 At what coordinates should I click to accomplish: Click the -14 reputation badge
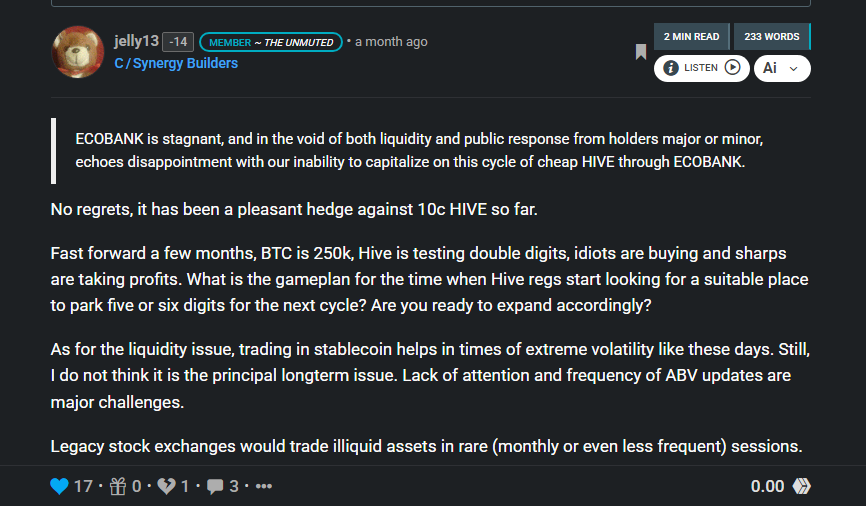pos(178,41)
